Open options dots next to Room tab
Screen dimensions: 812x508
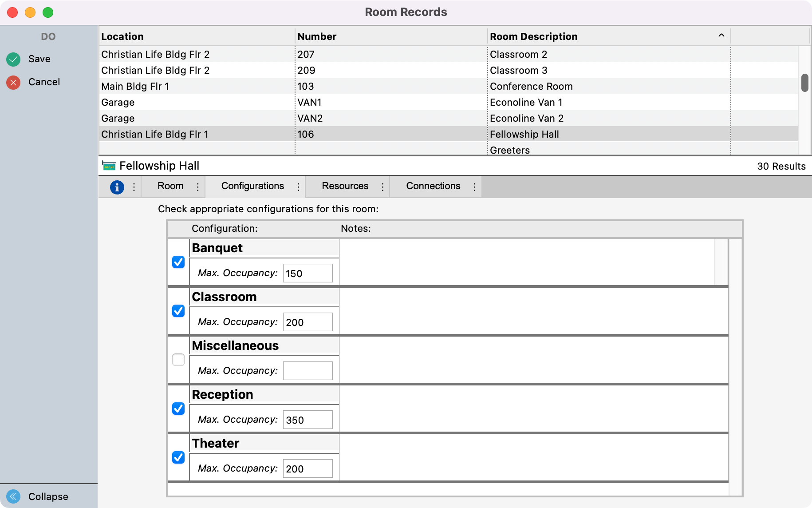click(197, 187)
